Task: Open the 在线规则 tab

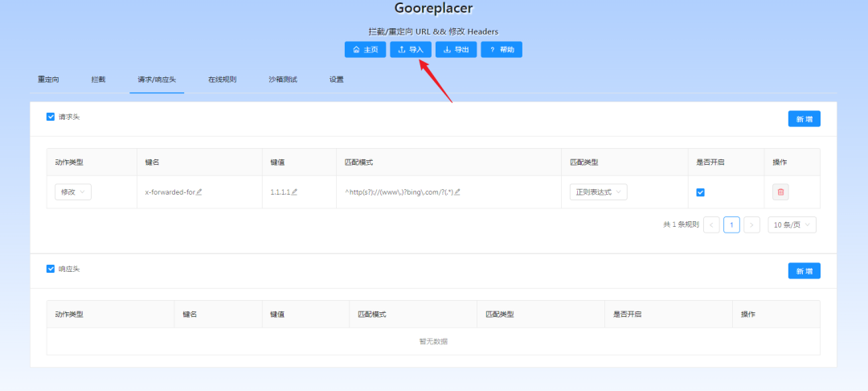Action: [x=222, y=80]
